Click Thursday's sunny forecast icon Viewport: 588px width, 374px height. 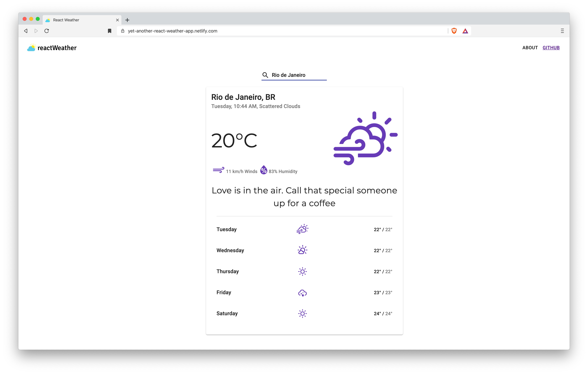click(x=303, y=271)
